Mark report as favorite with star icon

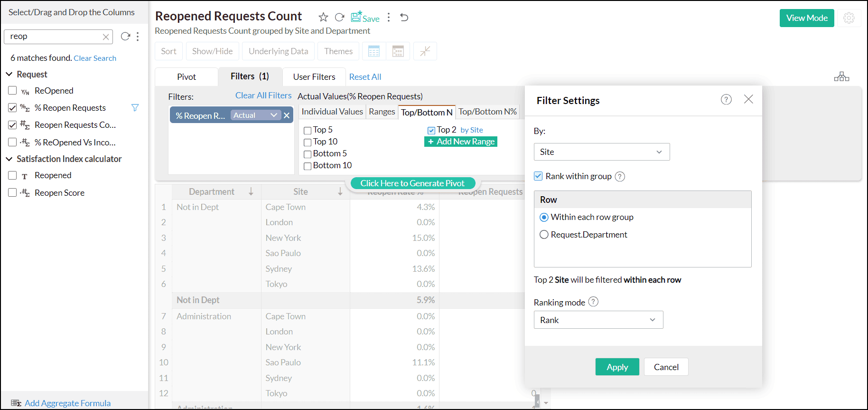(x=323, y=18)
